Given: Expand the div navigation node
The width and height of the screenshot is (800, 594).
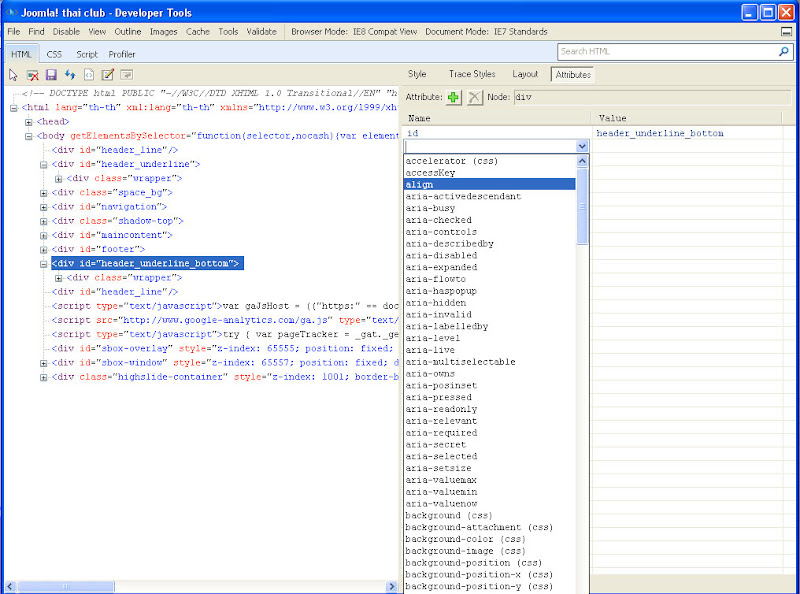Looking at the screenshot, I should 43,207.
